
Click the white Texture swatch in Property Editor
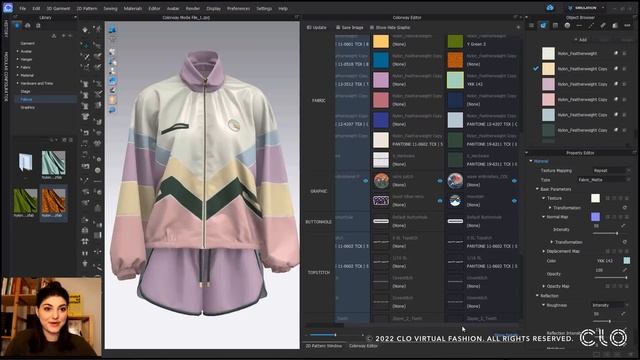(x=596, y=198)
